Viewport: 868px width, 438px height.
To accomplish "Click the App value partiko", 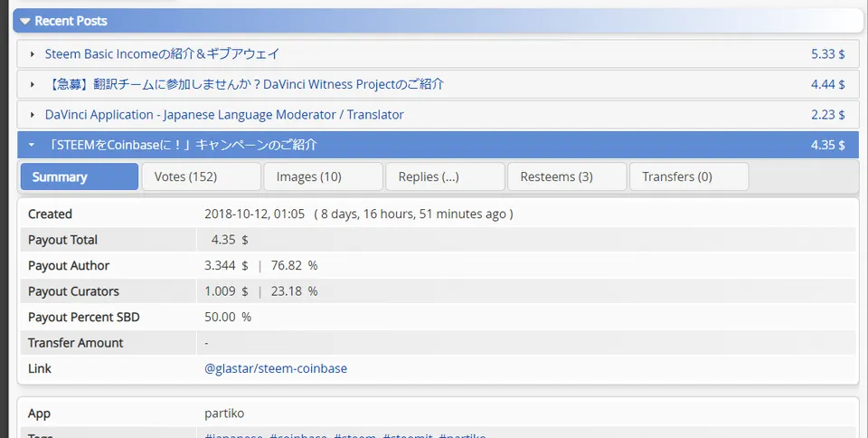I will point(223,414).
